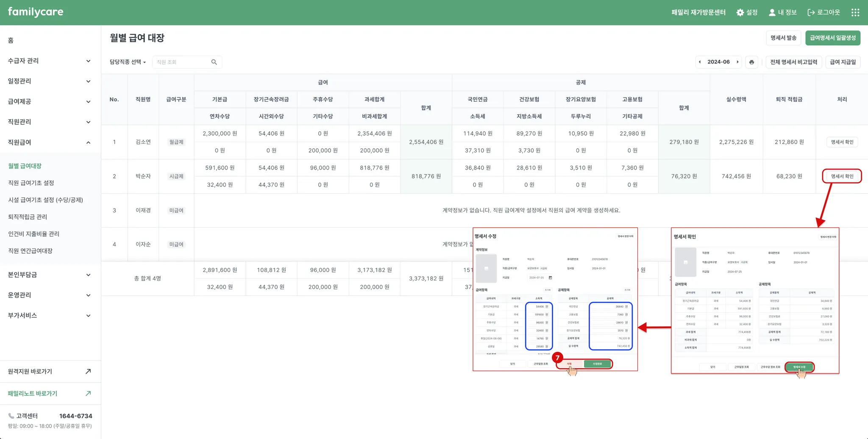Click employee name 이자순
The width and height of the screenshot is (868, 439).
[143, 244]
